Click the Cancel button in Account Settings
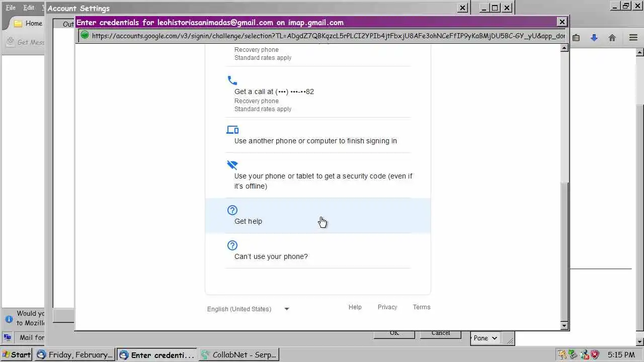 point(441,333)
